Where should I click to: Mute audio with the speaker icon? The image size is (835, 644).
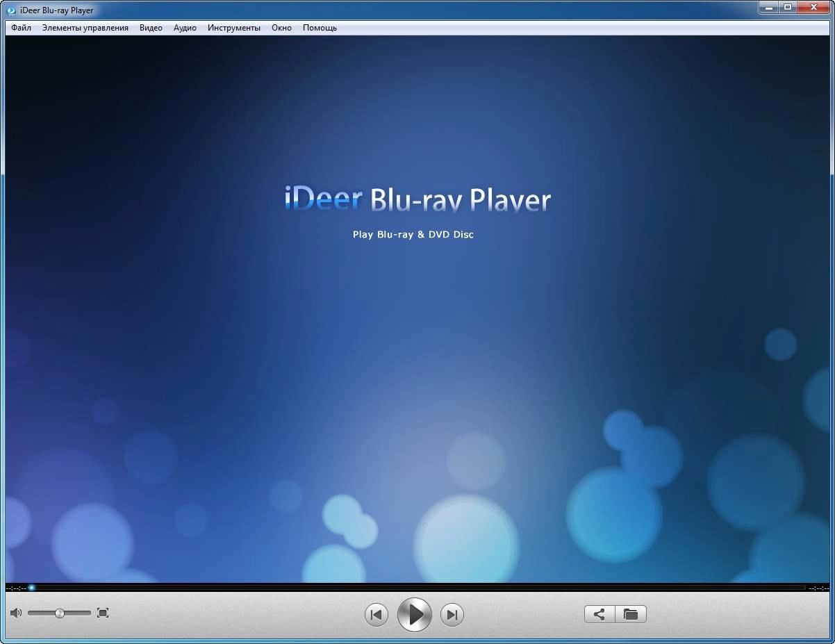click(x=16, y=613)
